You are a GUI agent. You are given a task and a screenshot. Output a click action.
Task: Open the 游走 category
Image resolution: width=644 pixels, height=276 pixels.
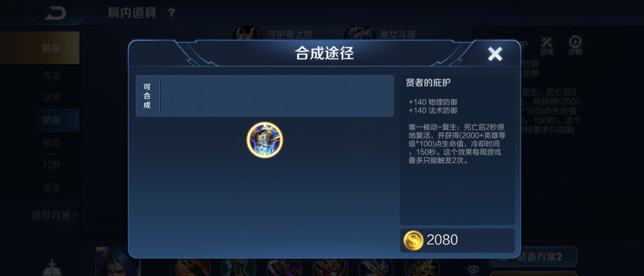[x=52, y=187]
